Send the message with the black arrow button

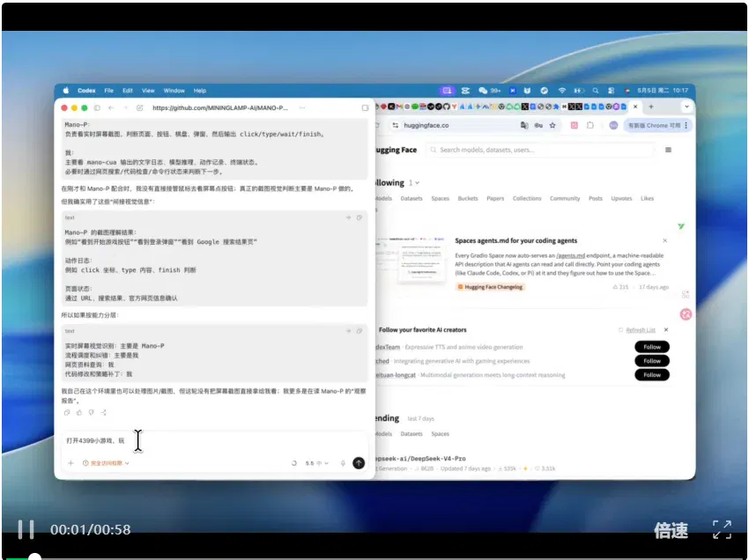tap(359, 463)
